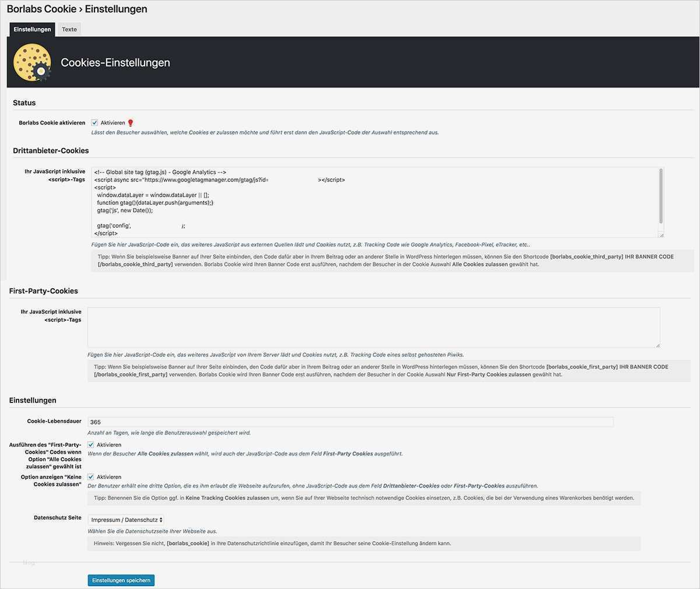
Task: Click 'Anzahl an Tagen' description text
Action: pyautogui.click(x=169, y=433)
